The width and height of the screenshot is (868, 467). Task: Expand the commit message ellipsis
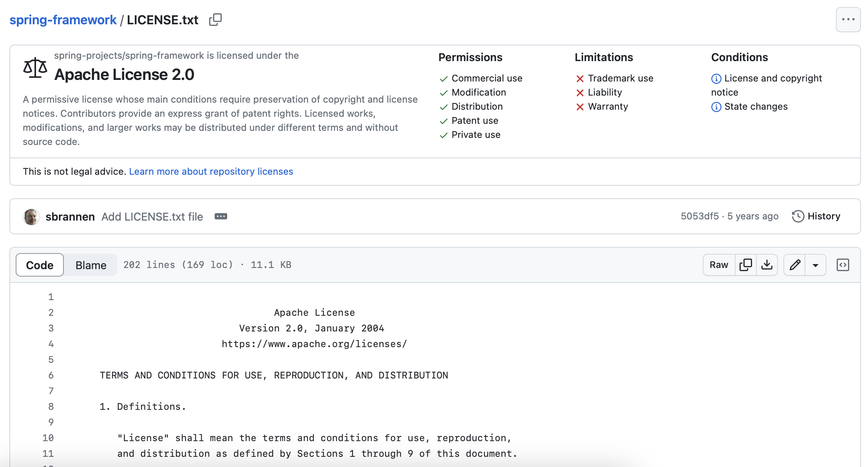point(221,217)
